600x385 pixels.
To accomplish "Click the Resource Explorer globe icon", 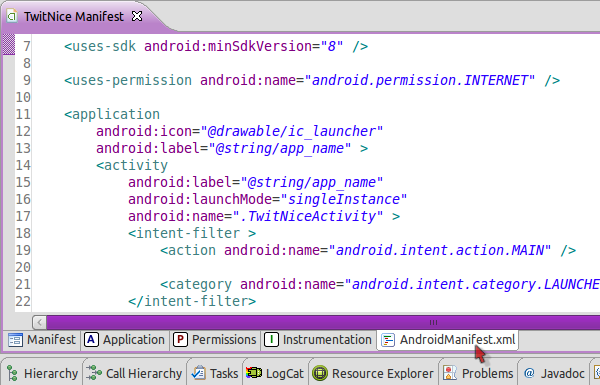I will click(x=320, y=373).
